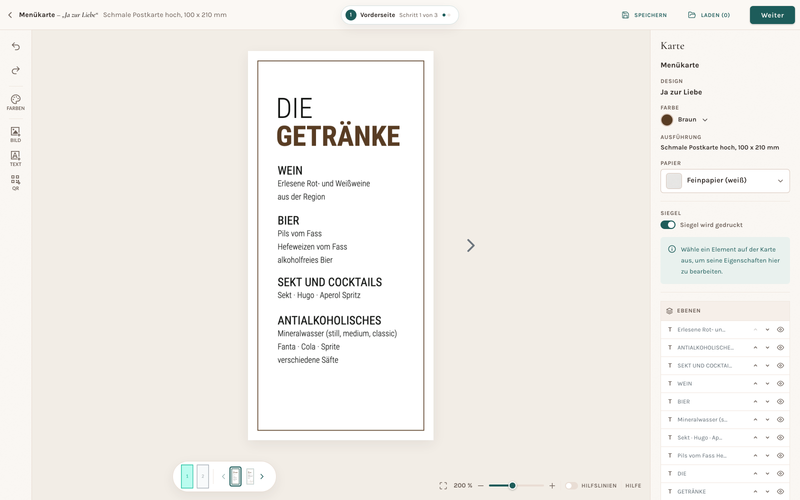Select the DIE layer row
800x500 pixels.
coord(725,473)
